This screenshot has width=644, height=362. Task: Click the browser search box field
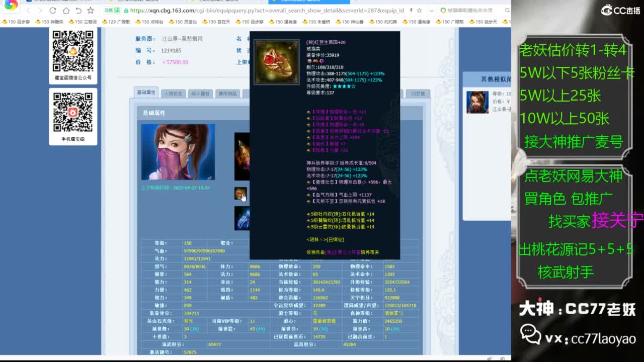(x=473, y=11)
